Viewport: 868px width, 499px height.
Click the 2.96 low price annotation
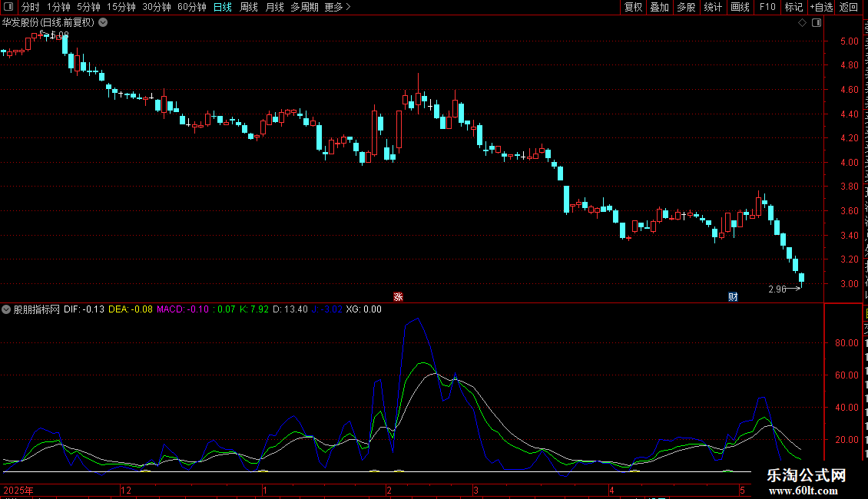777,289
